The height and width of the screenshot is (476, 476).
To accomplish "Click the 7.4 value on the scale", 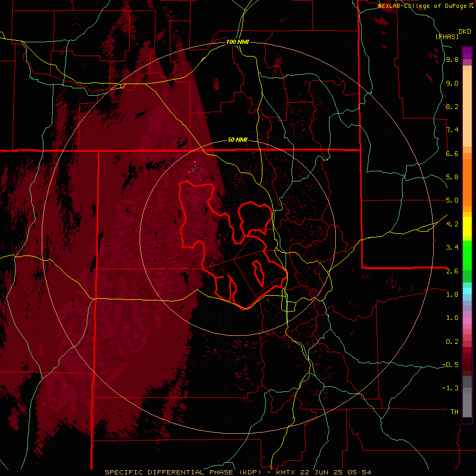I will tap(452, 130).
